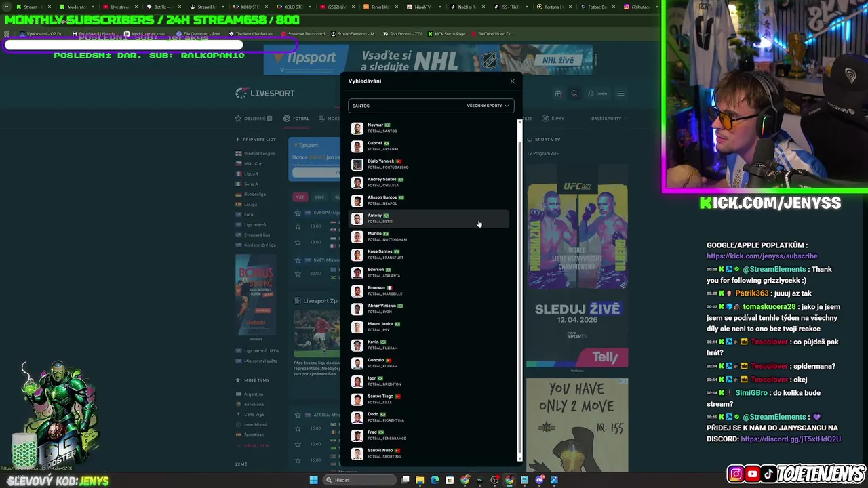Open the TV Program ZDE link
This screenshot has height=488, width=868.
[x=543, y=154]
